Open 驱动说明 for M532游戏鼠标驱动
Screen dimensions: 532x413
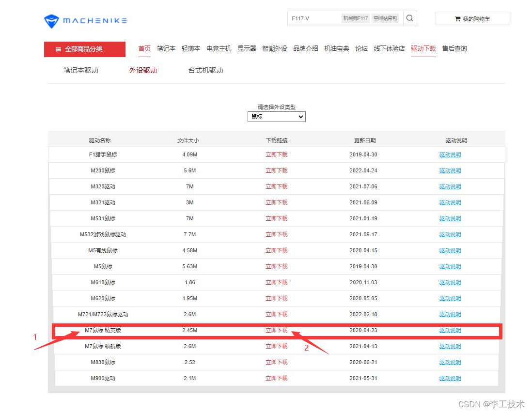[x=450, y=234]
